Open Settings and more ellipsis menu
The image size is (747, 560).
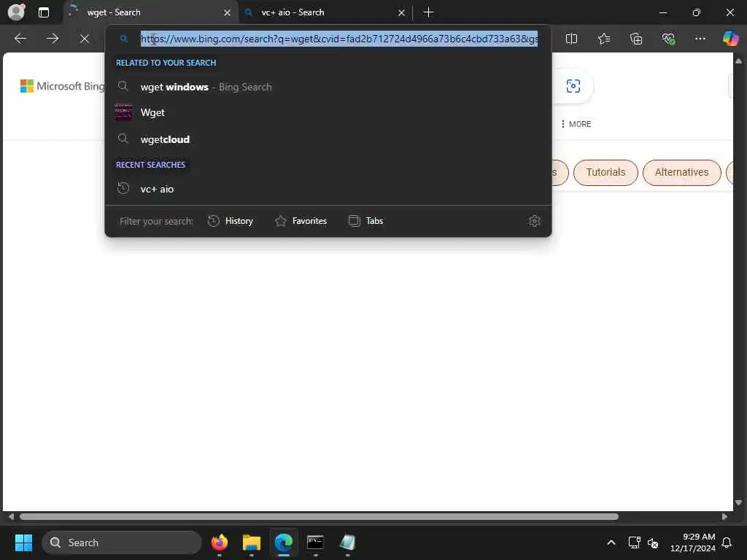[700, 39]
